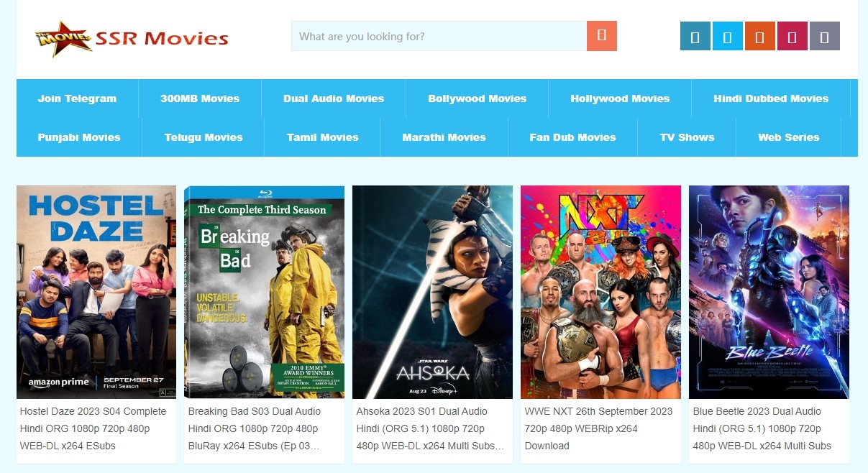This screenshot has height=473, width=868.
Task: Browse Punjabi Movies
Action: click(x=79, y=137)
